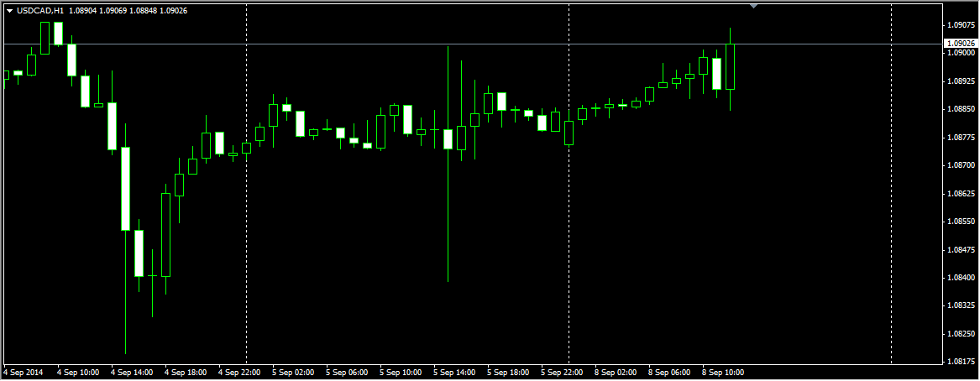
Task: Click the USDCAD,H1 chart title text
Action: (40, 11)
